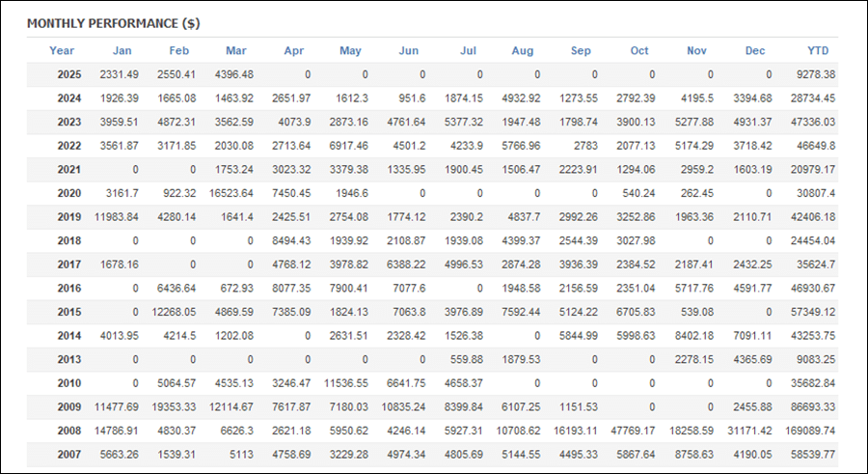Select the 2020 year row label
The height and width of the screenshot is (474, 868).
(69, 193)
